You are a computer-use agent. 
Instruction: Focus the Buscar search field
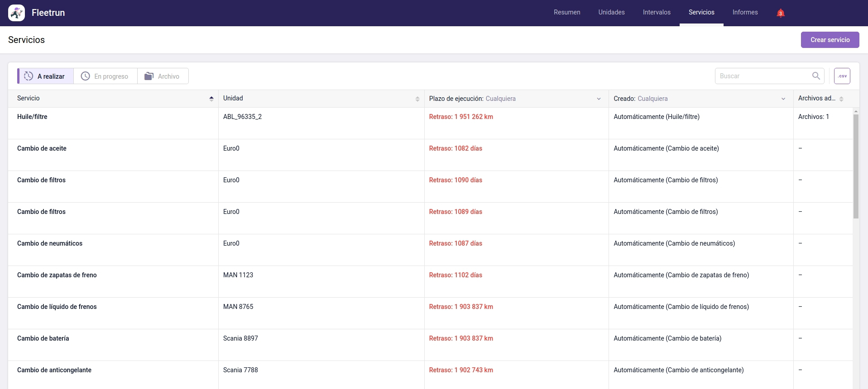coord(763,76)
